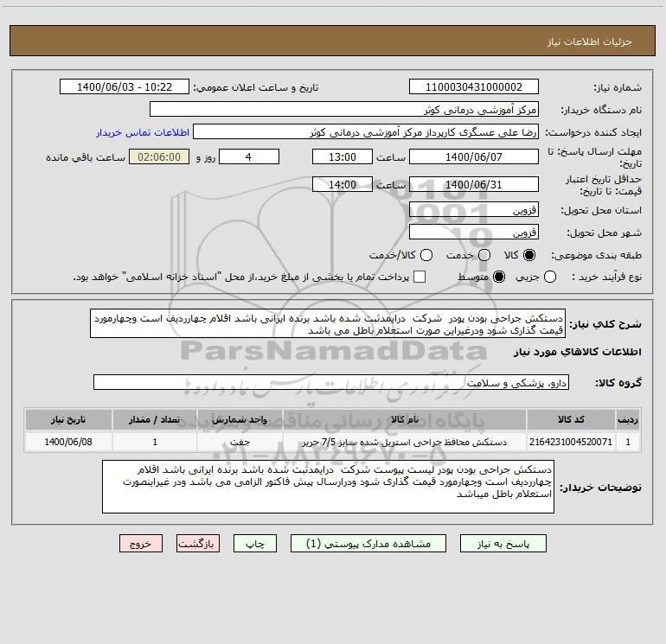Screen dimensions: 666x644
Task: Click the announcement date field 1400/06/03 - 10:22
Action: [x=125, y=86]
